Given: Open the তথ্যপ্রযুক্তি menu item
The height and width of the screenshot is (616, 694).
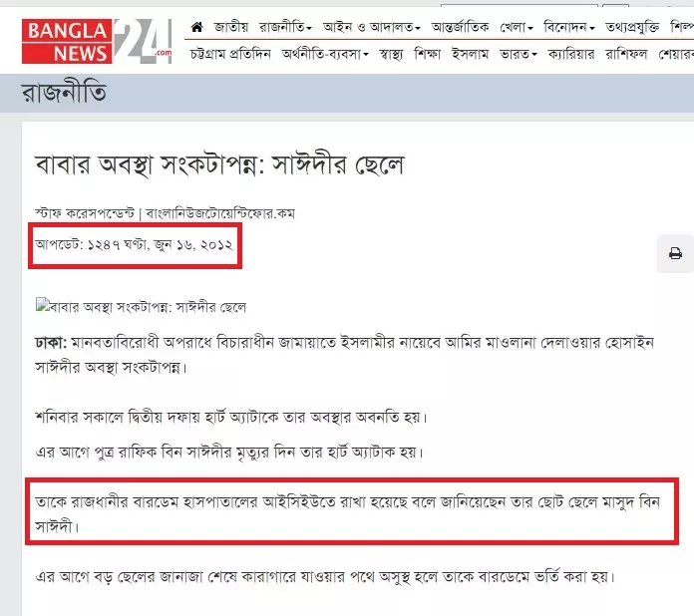Looking at the screenshot, I should coord(632,28).
